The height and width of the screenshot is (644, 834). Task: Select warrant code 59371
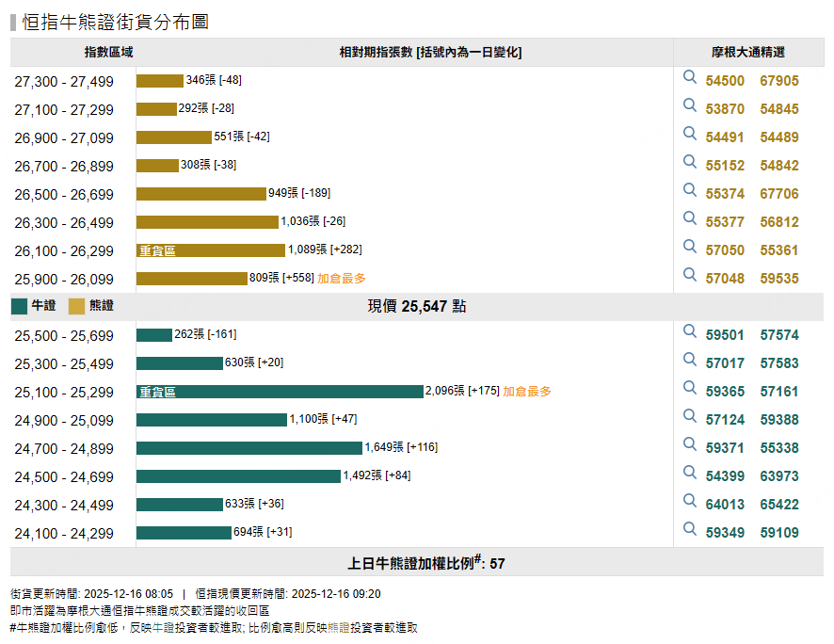[725, 448]
